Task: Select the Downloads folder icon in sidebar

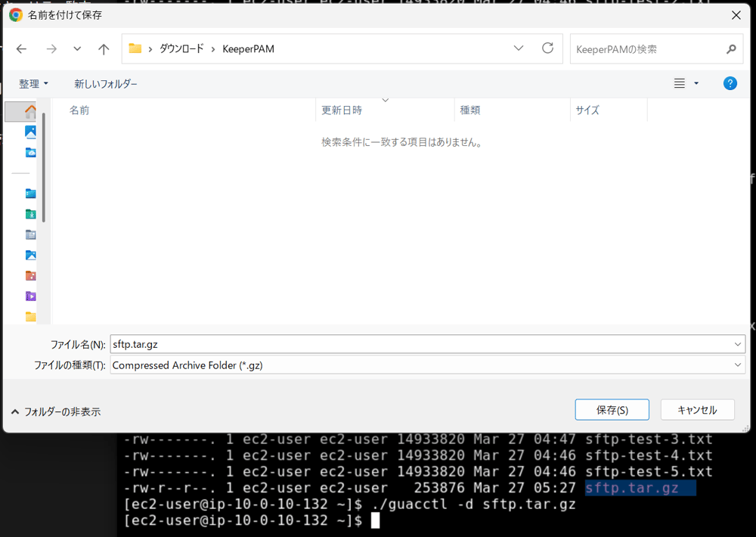Action: (30, 214)
